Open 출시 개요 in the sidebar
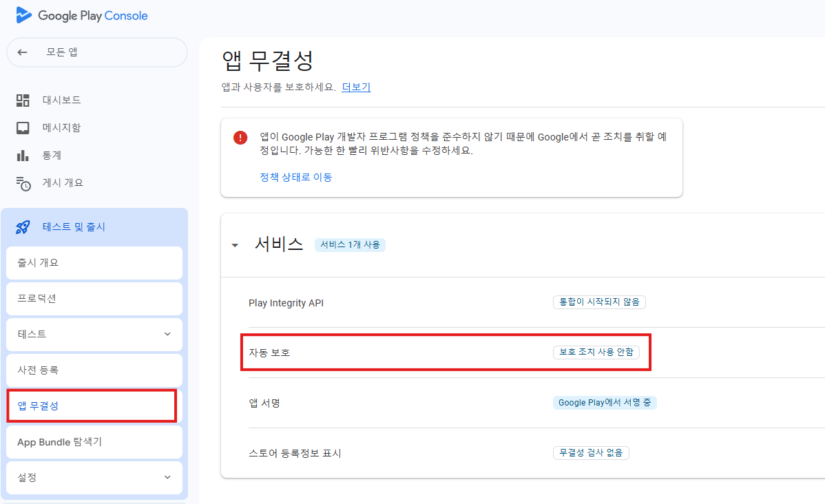The image size is (825, 504). 94,263
